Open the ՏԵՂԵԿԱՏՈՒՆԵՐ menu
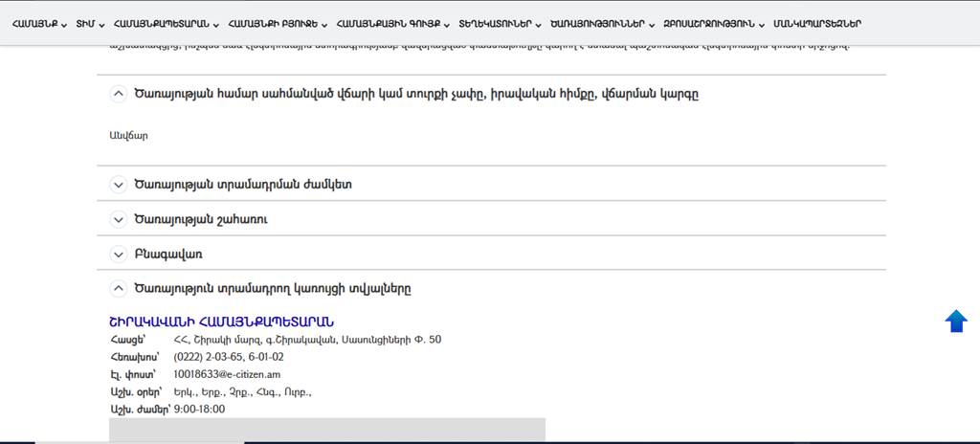This screenshot has height=444, width=980. pos(494,24)
